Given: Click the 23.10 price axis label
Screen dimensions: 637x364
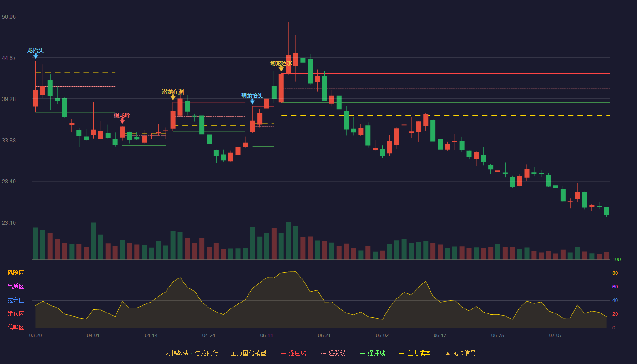Looking at the screenshot, I should 9,223.
